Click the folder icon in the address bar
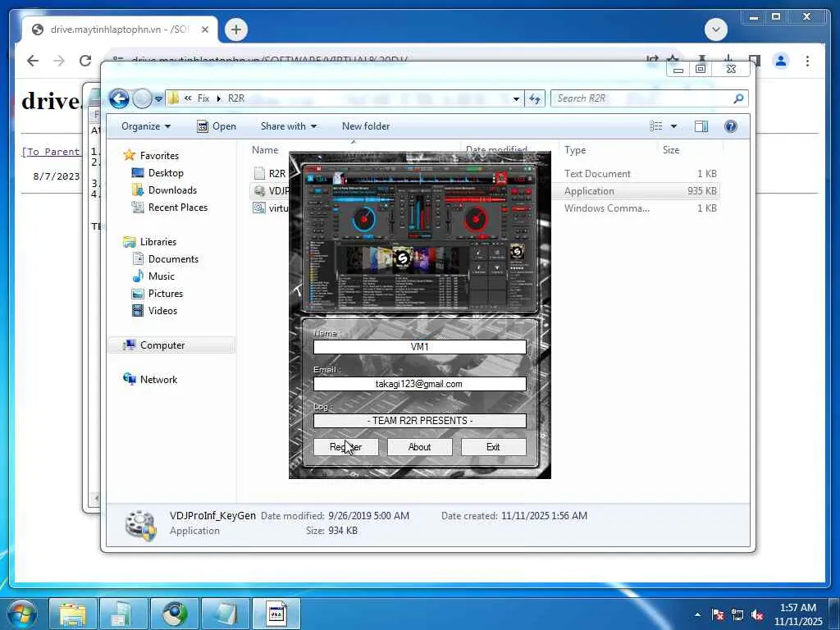This screenshot has width=840, height=630. coord(173,98)
